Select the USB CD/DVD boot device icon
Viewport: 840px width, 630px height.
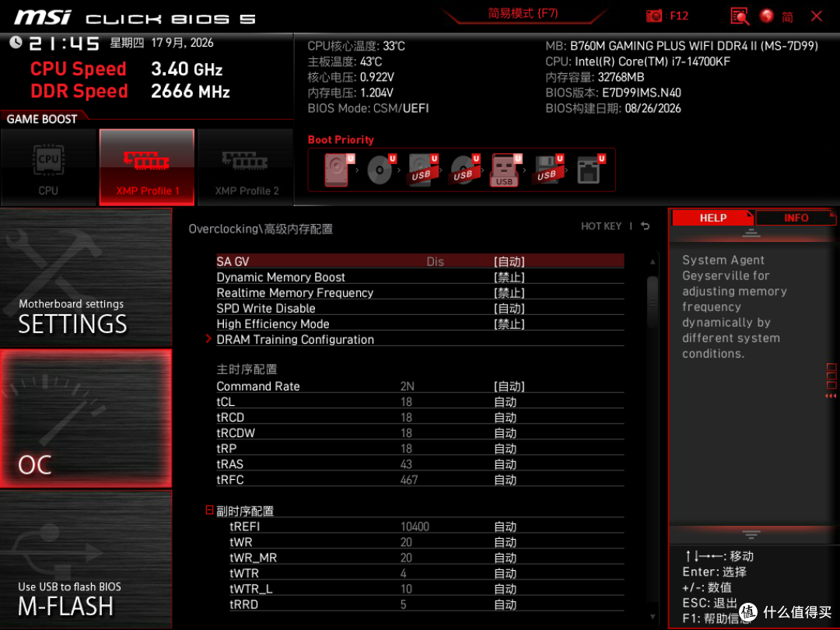coord(464,170)
